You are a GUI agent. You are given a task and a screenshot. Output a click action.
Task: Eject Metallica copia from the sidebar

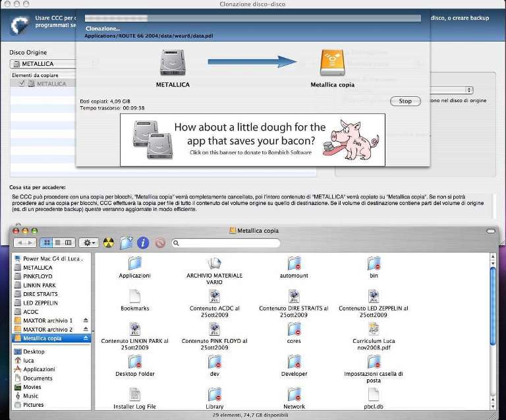[86, 338]
